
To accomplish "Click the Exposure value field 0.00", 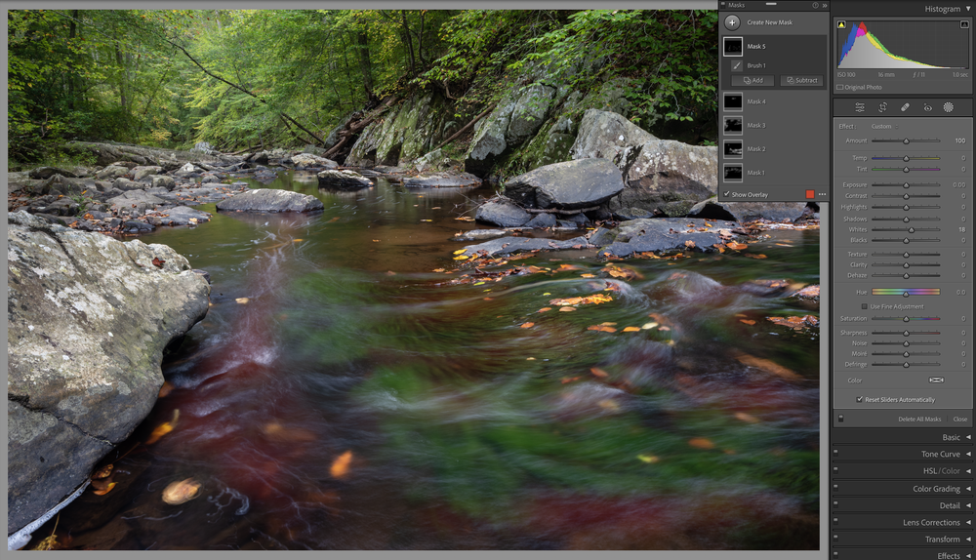I will (x=959, y=184).
